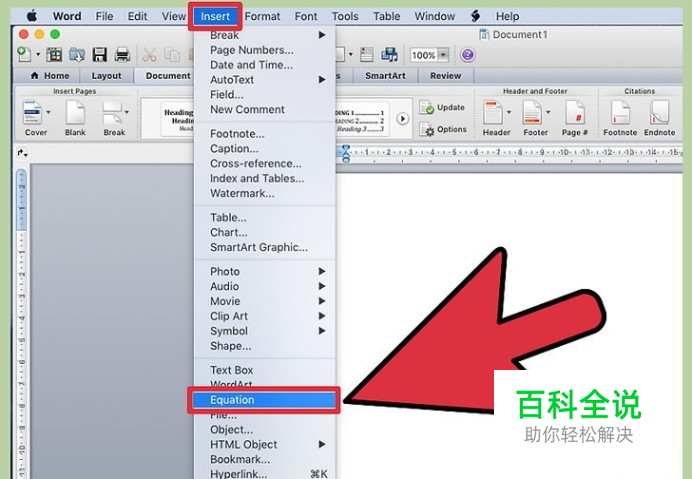Open the Window menu
Image resolution: width=692 pixels, height=479 pixels.
pos(434,16)
